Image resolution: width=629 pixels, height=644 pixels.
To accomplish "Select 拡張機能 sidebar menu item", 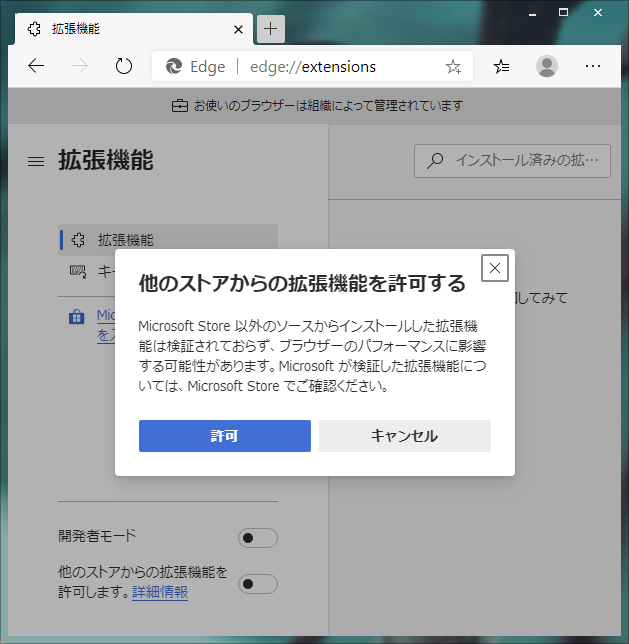I will tap(168, 240).
